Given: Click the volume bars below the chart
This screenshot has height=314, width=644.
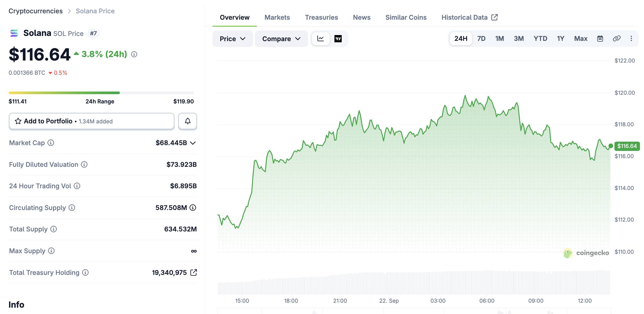Looking at the screenshot, I should coord(414,282).
